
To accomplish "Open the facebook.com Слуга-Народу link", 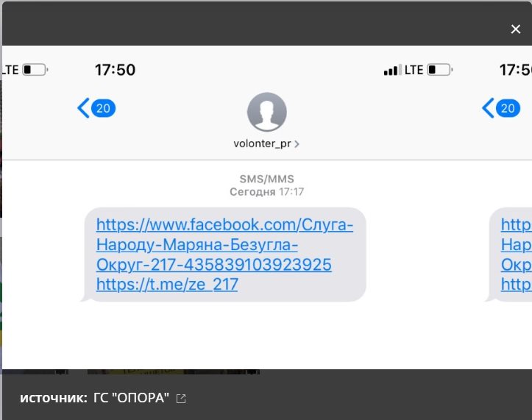I will point(224,245).
